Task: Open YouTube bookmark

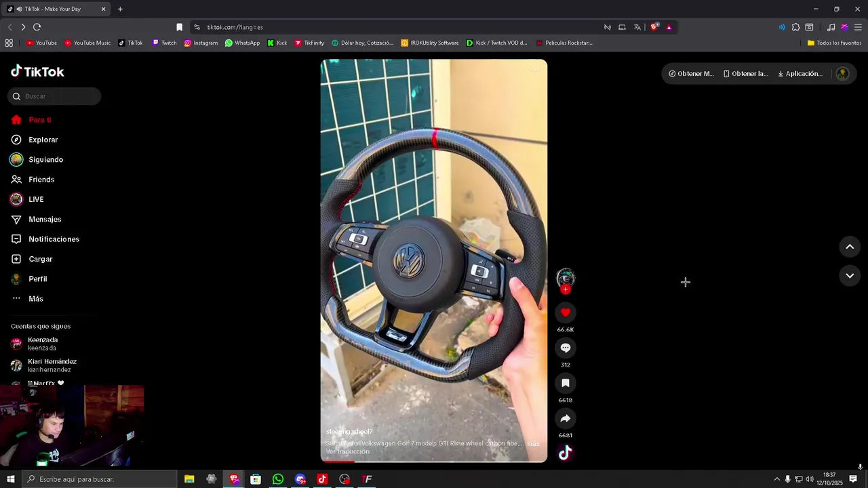Action: point(41,43)
